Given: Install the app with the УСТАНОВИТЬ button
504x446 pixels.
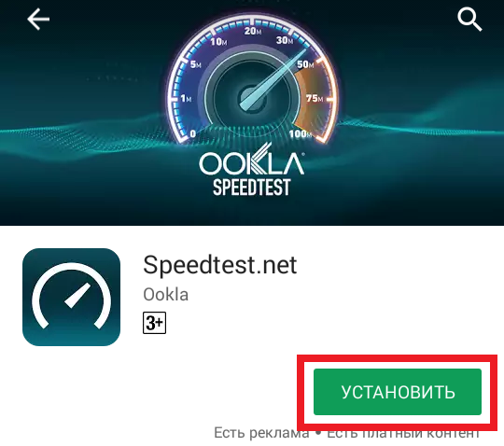Looking at the screenshot, I should [398, 392].
